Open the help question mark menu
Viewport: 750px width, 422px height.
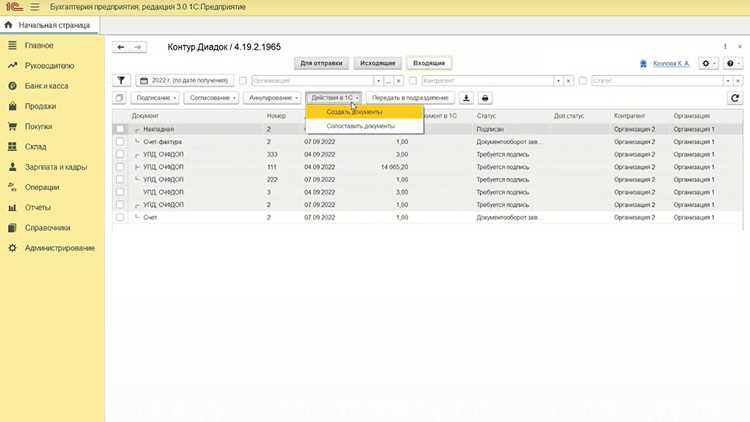[x=732, y=63]
